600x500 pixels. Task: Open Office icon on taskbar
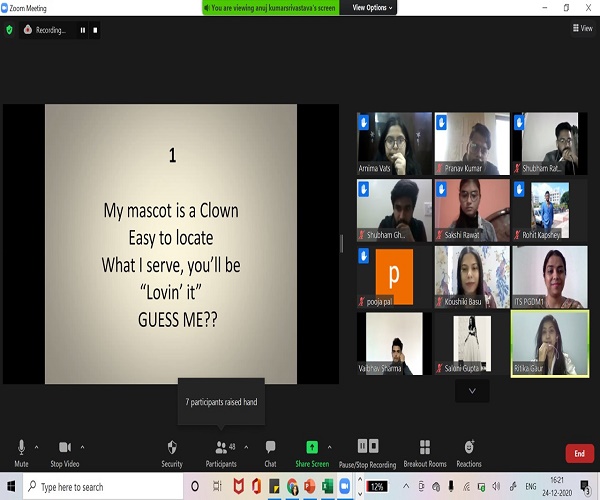point(256,487)
